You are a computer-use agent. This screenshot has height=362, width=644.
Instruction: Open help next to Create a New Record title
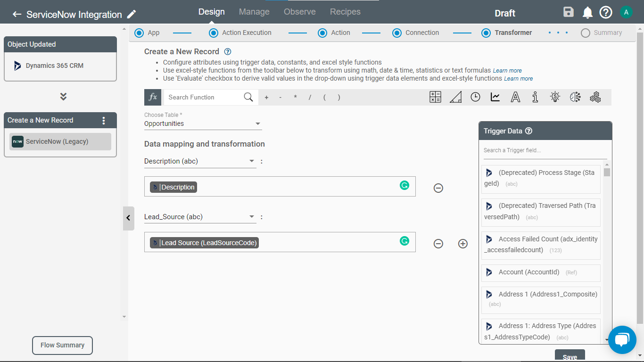[x=228, y=51]
